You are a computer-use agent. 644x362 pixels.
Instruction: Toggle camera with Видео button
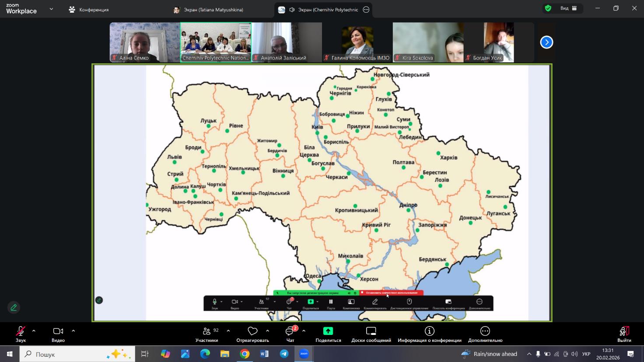pos(58,334)
